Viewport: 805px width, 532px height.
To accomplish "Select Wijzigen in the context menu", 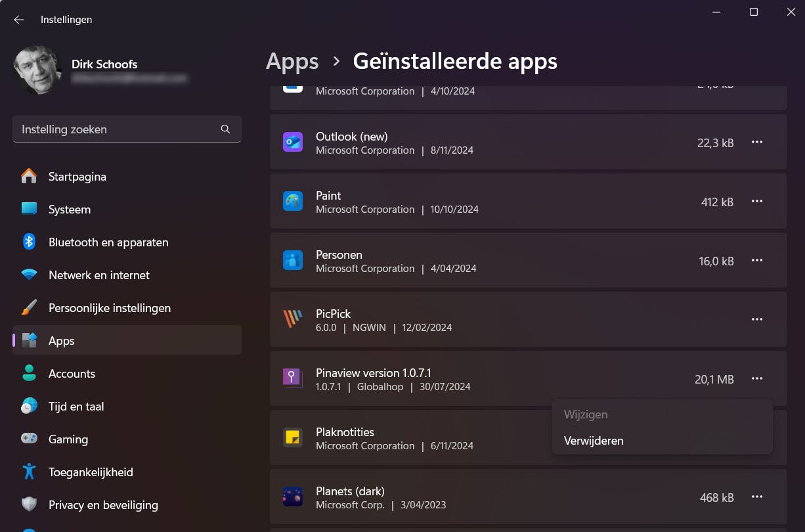I will click(586, 415).
